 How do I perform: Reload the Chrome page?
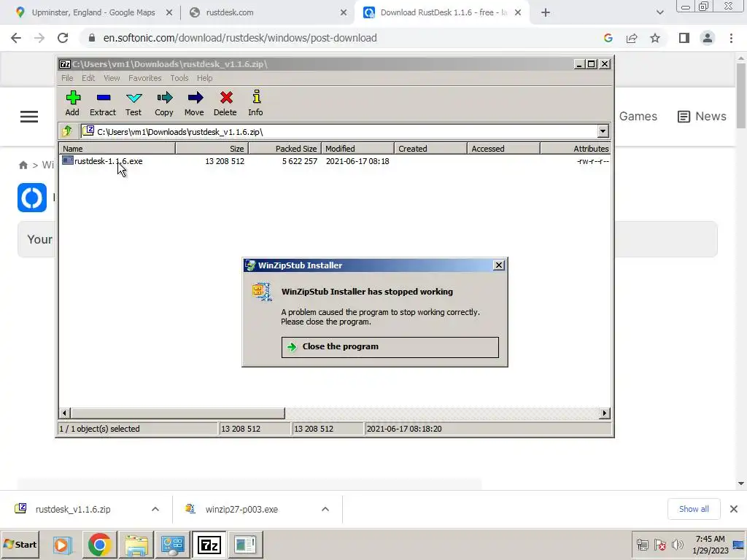pyautogui.click(x=63, y=38)
